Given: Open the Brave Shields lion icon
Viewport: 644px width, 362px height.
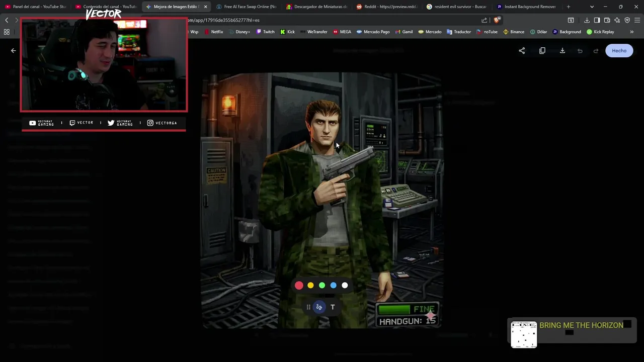Looking at the screenshot, I should point(497,20).
